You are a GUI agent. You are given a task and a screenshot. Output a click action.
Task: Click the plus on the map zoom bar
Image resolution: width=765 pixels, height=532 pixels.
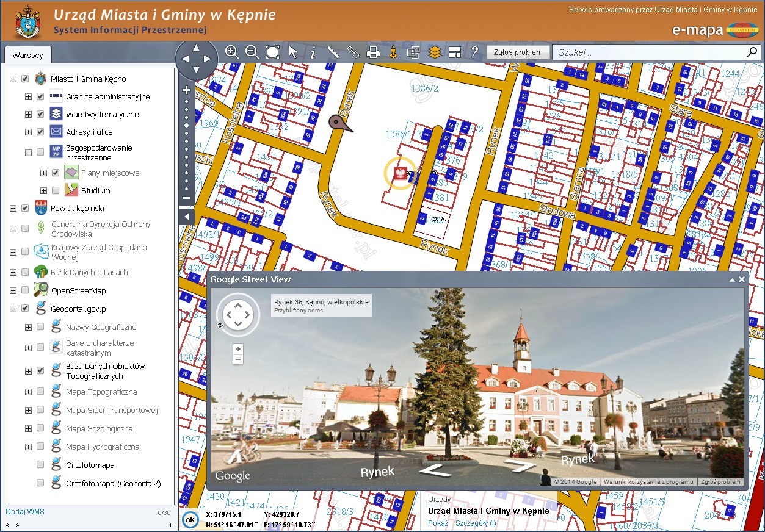click(187, 90)
